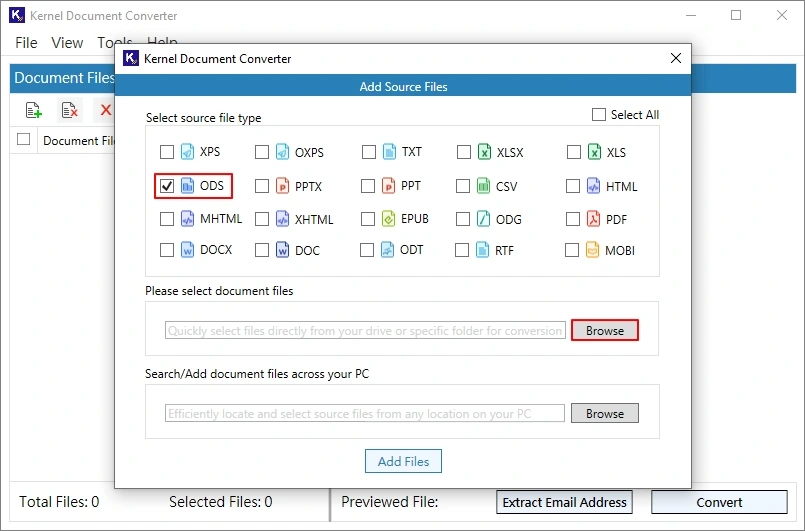Screen dimensions: 805x531
Task: Click the EPUB file type icon
Action: pos(389,219)
